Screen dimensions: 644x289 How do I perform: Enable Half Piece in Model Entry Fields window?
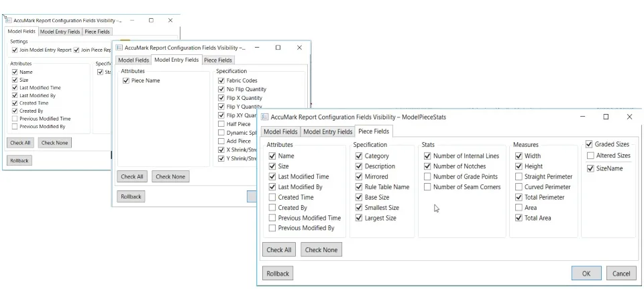click(x=221, y=124)
